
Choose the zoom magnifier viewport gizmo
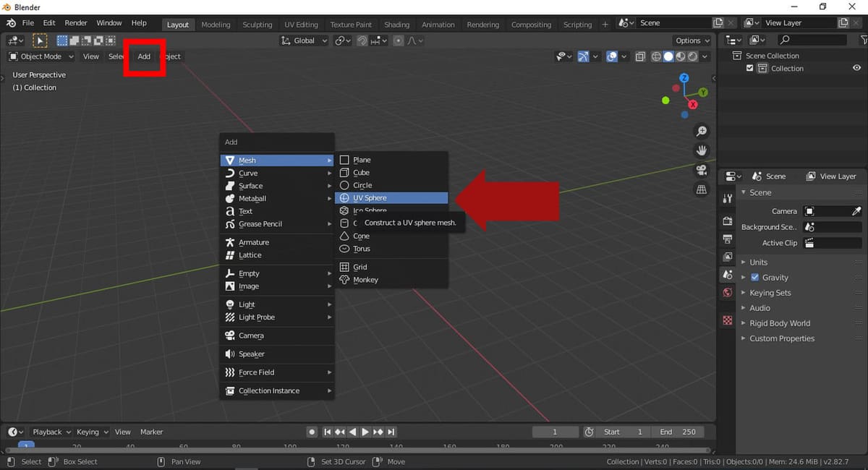point(701,131)
